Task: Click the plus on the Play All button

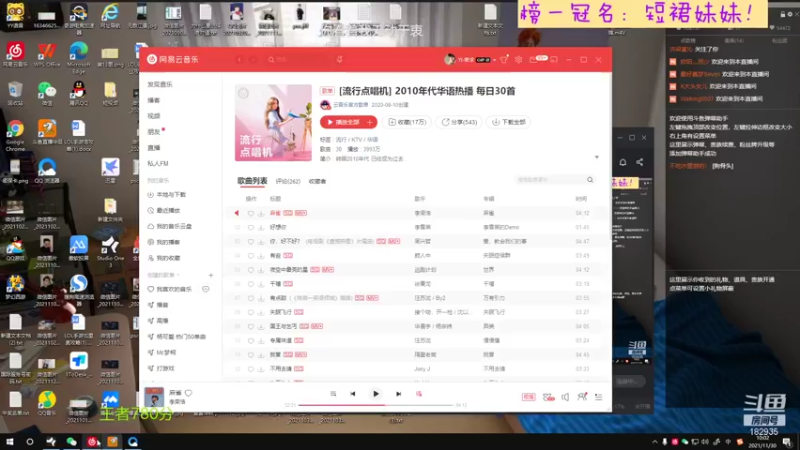Action: coord(370,122)
